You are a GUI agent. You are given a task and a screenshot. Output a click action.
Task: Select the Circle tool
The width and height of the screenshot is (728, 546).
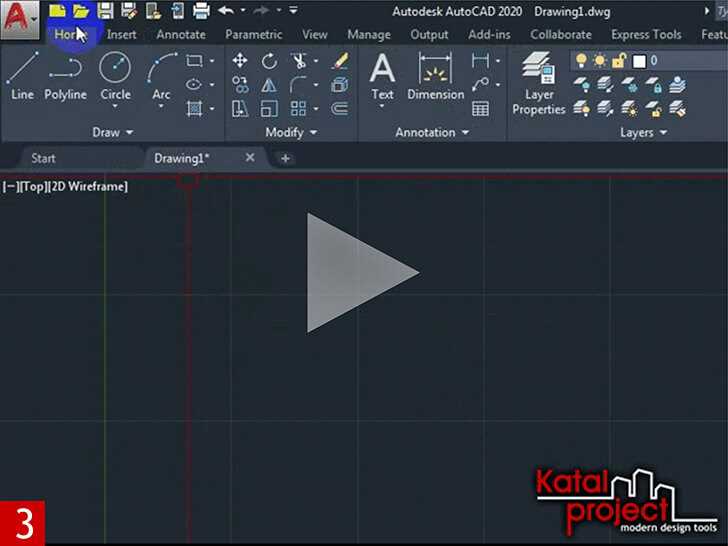click(115, 77)
